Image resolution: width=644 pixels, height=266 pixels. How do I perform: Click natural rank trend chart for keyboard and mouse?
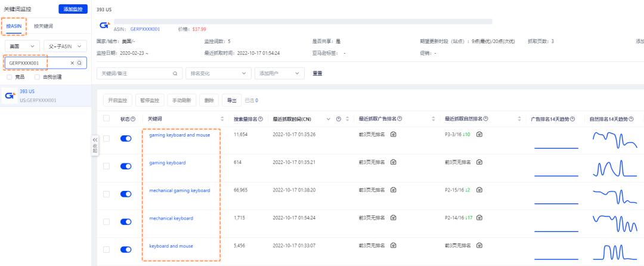[614, 251]
